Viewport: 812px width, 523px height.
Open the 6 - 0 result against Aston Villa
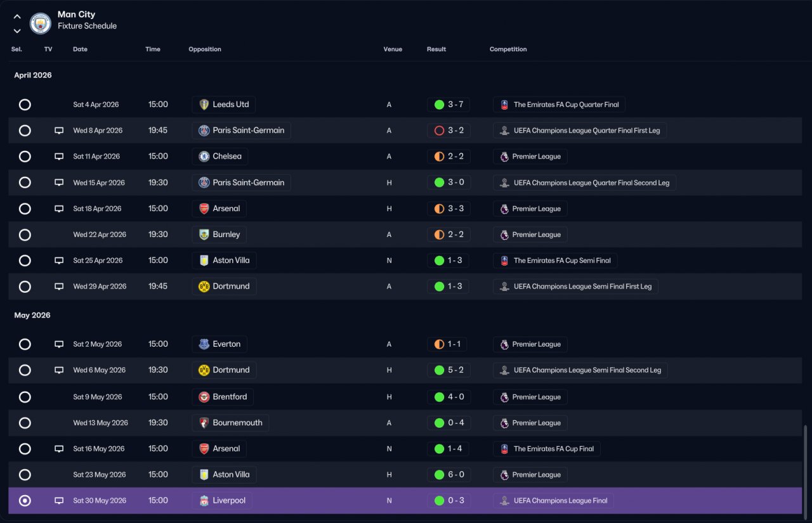(x=449, y=475)
